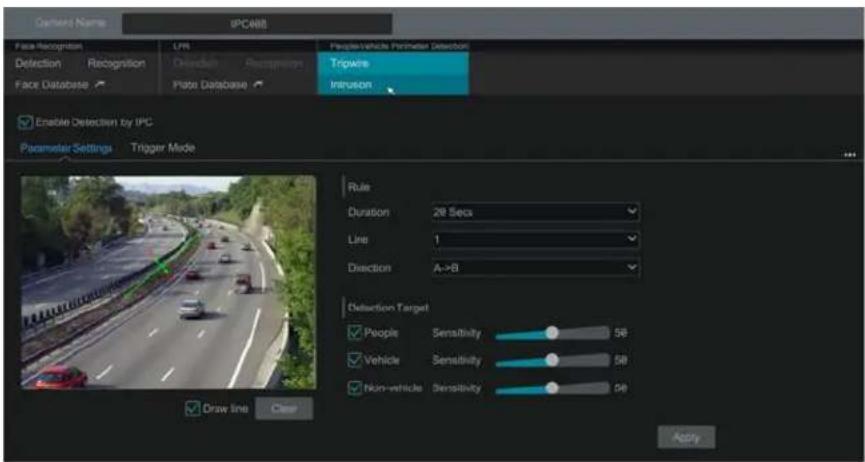The image size is (865, 462).
Task: Switch to Trigger Mode tab
Action: 163,148
